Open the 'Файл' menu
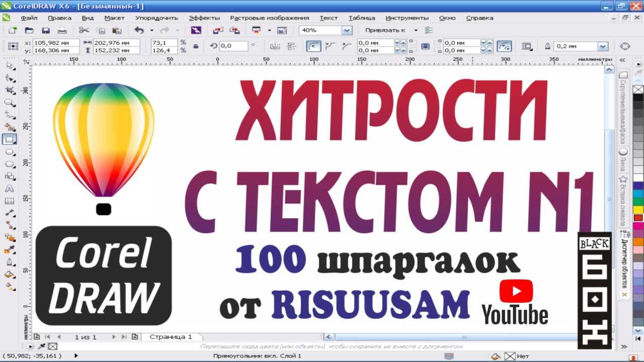This screenshot has height=362, width=644. pos(29,18)
